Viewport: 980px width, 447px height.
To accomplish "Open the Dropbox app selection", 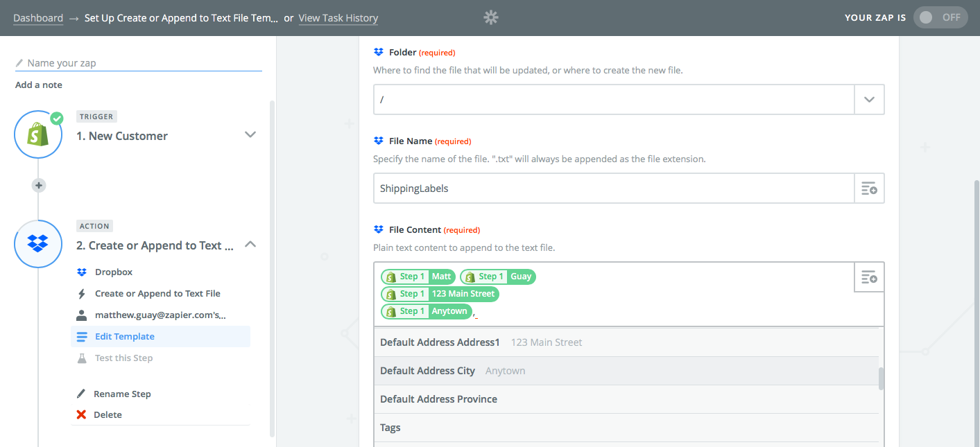I will click(x=114, y=272).
